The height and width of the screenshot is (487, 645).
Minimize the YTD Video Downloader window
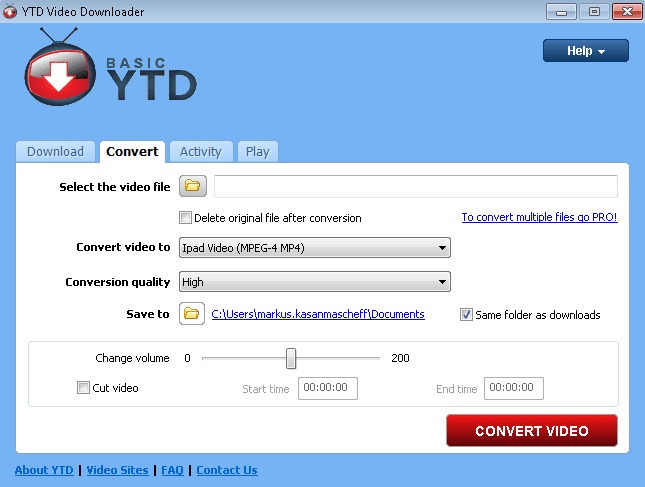pyautogui.click(x=561, y=12)
